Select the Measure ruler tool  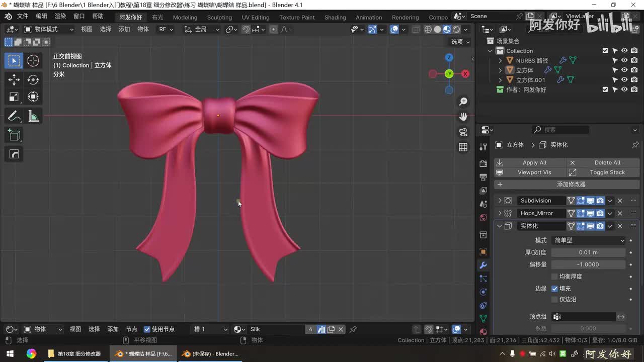pos(33,116)
